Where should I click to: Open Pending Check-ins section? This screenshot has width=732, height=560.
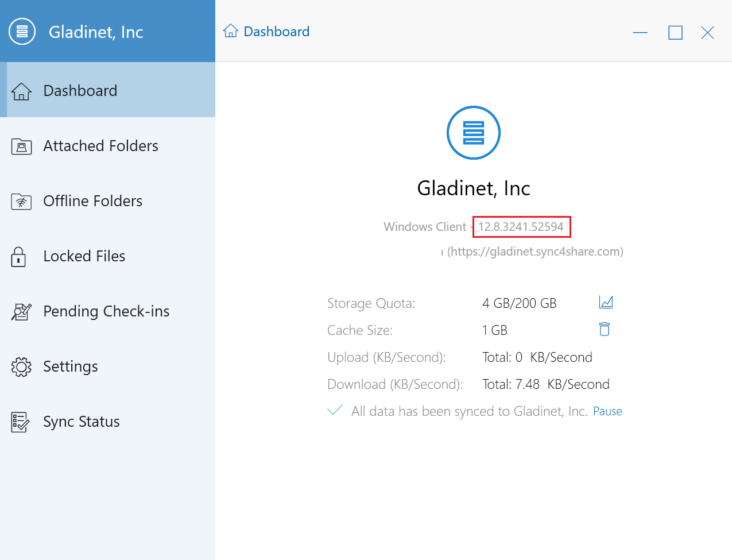click(108, 311)
